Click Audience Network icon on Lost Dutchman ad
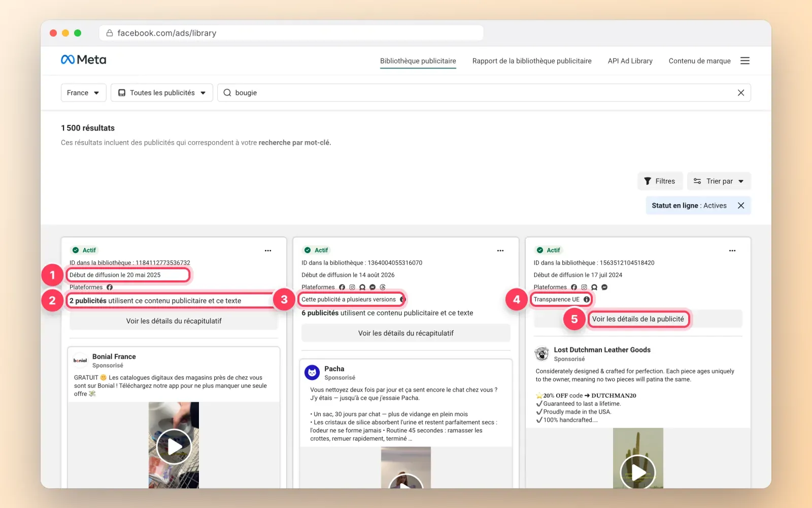 pyautogui.click(x=594, y=287)
